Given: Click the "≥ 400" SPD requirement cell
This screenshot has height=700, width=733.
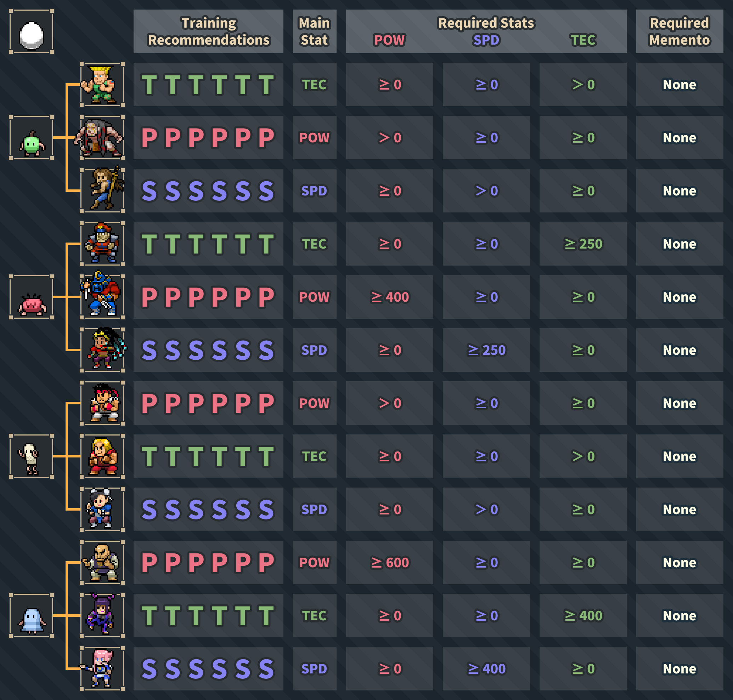Looking at the screenshot, I should [x=486, y=668].
